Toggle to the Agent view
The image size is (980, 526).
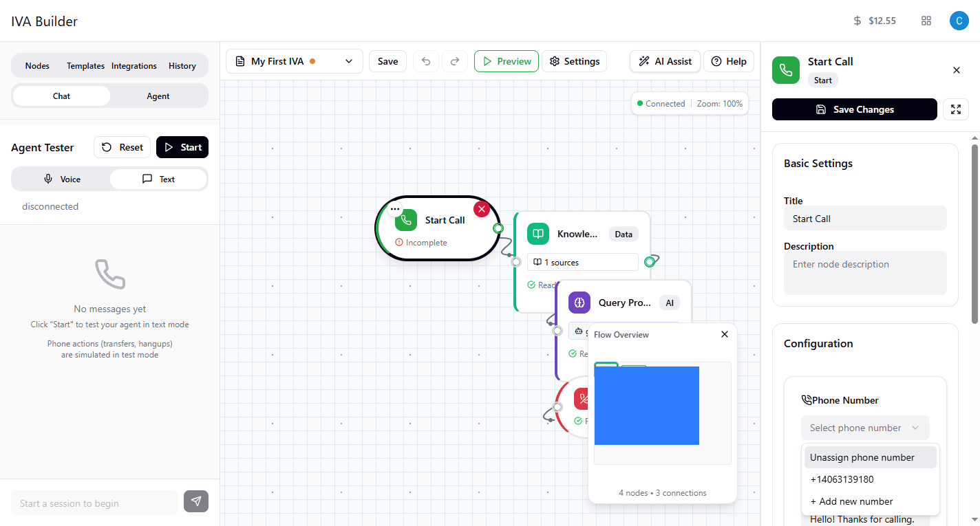[x=158, y=96]
